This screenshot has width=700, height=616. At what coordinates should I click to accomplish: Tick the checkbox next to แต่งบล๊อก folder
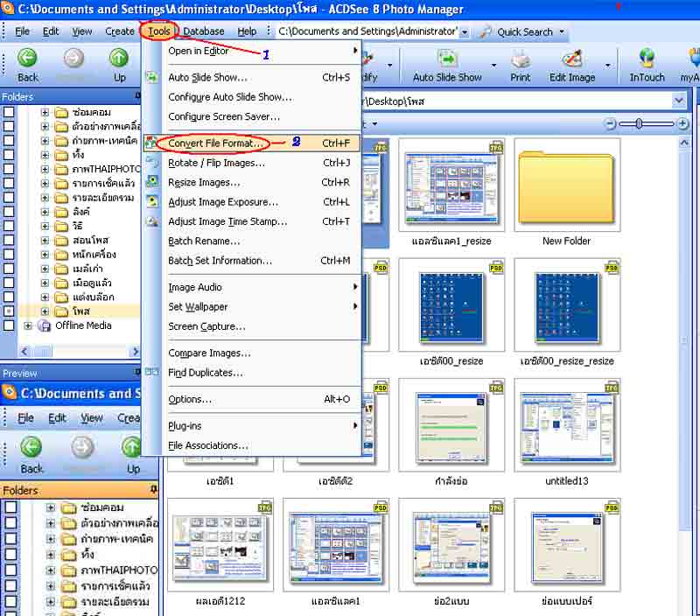pos(9,297)
